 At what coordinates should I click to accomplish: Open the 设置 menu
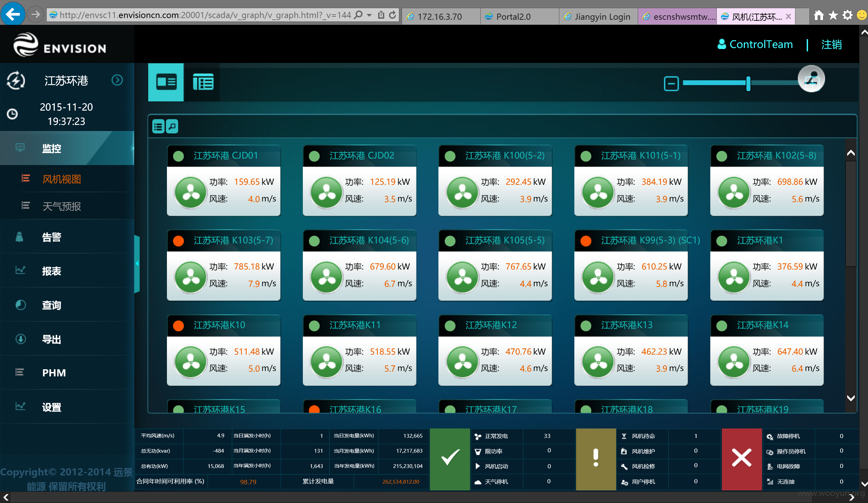click(67, 407)
